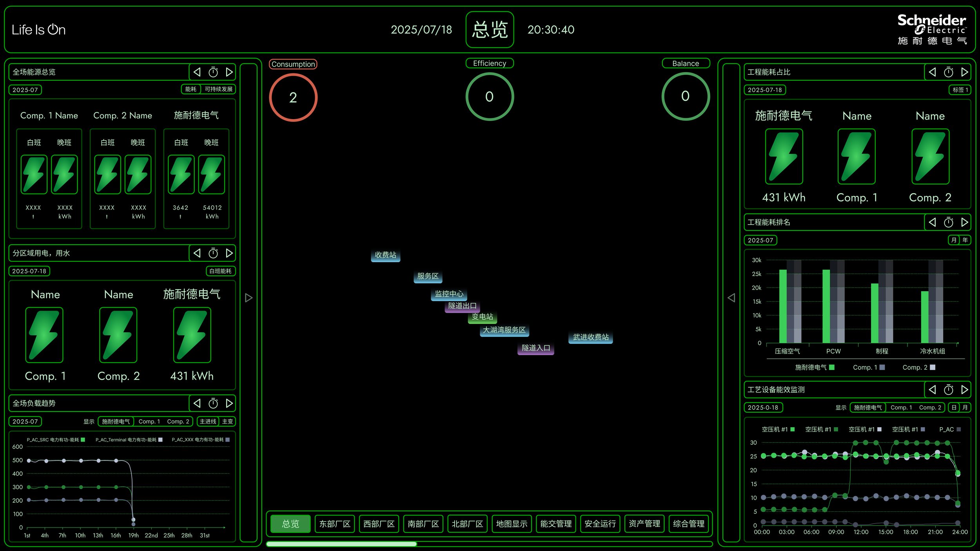Click the 施耐德电气 green legend swatch in ranking chart

coord(832,367)
